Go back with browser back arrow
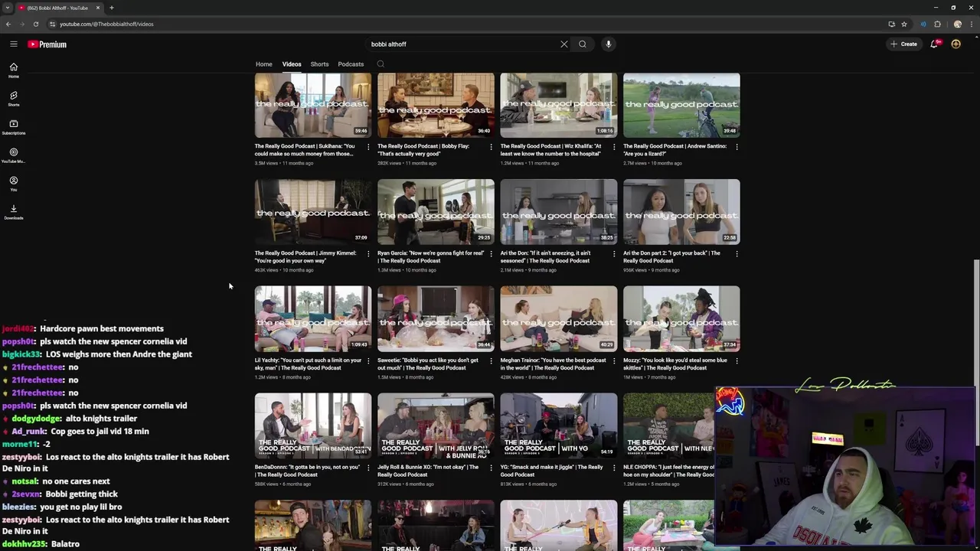This screenshot has width=980, height=551. pos(8,24)
